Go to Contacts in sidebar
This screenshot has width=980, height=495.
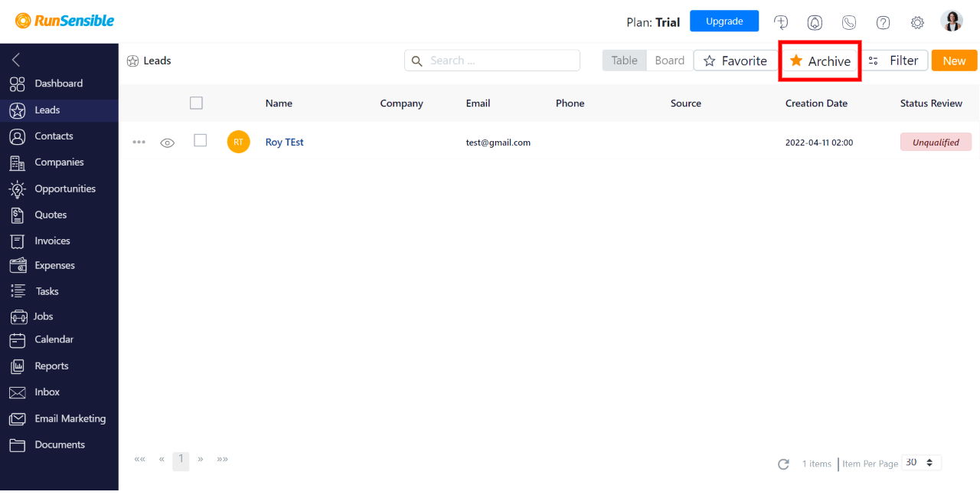pyautogui.click(x=54, y=136)
